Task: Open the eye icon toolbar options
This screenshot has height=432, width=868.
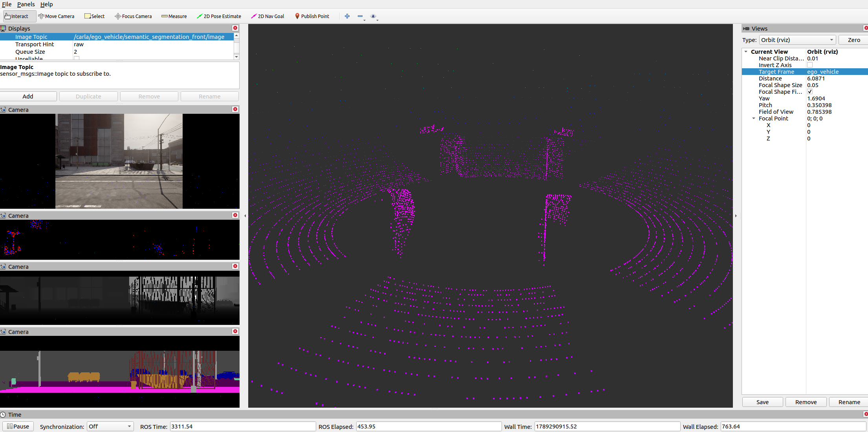Action: (373, 16)
